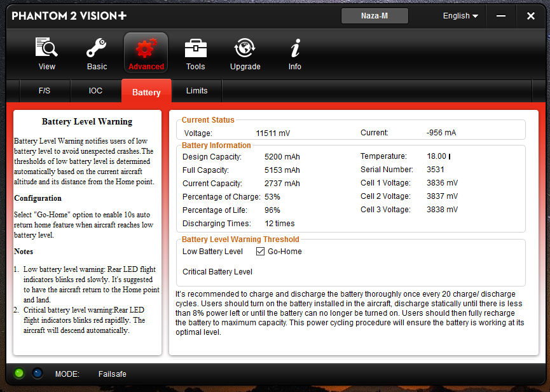Switch to the Limits tab

point(196,91)
